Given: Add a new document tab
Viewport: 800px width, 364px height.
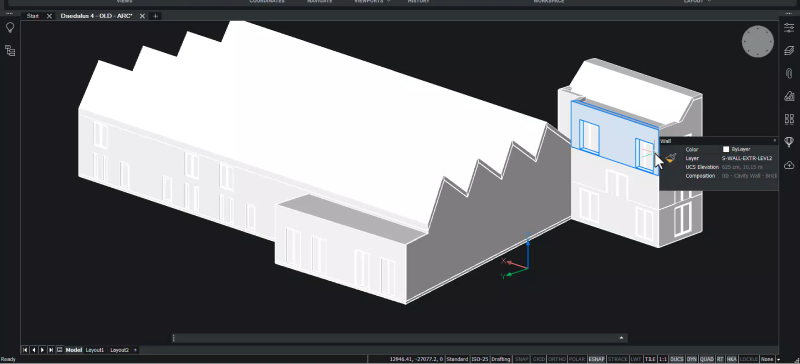Looking at the screenshot, I should click(156, 16).
